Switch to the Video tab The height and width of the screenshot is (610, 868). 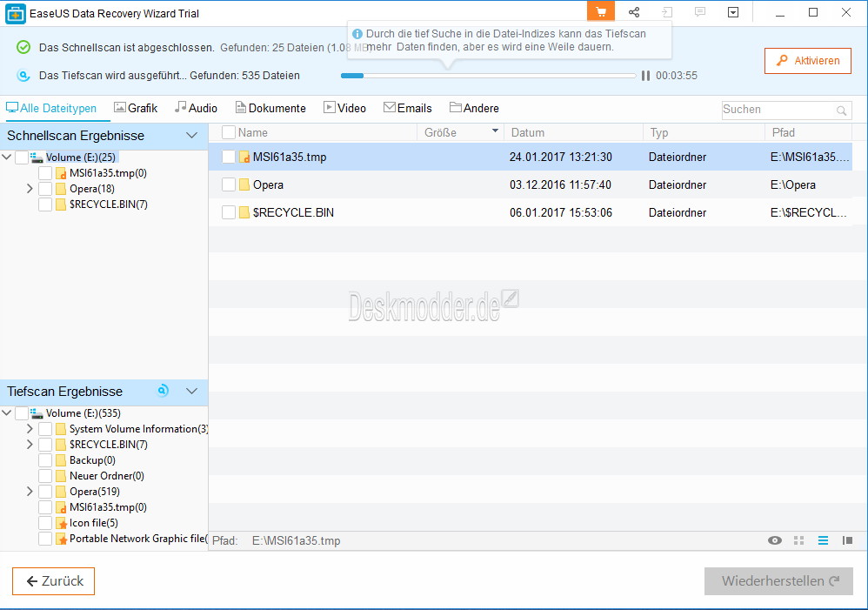[x=345, y=108]
